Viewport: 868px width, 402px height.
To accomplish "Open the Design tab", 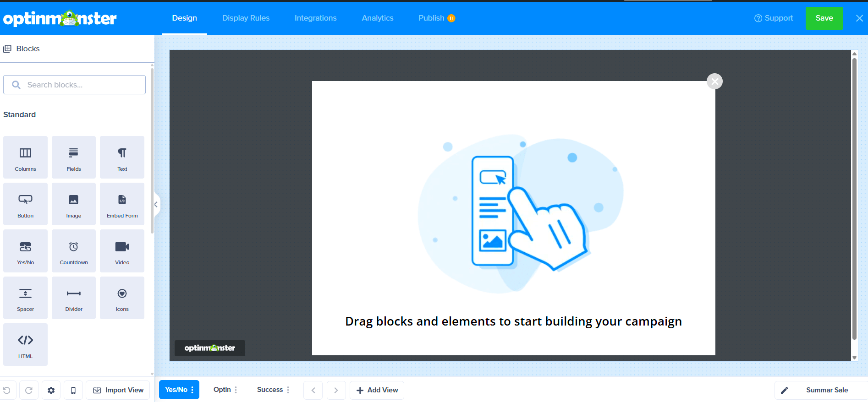I will click(x=185, y=18).
